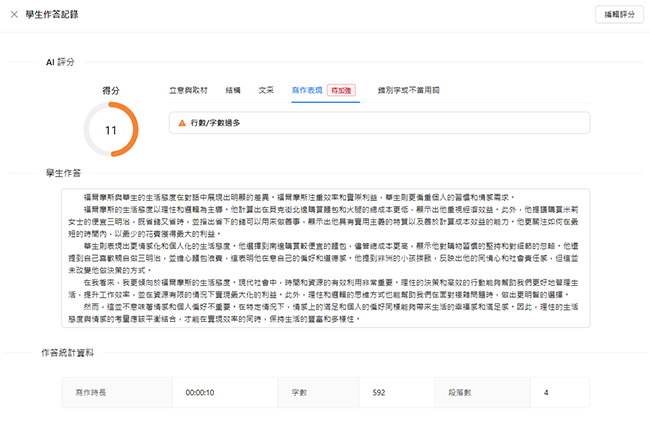The width and height of the screenshot is (650, 445).
Task: Click the 編輯評分 button
Action: coord(615,15)
